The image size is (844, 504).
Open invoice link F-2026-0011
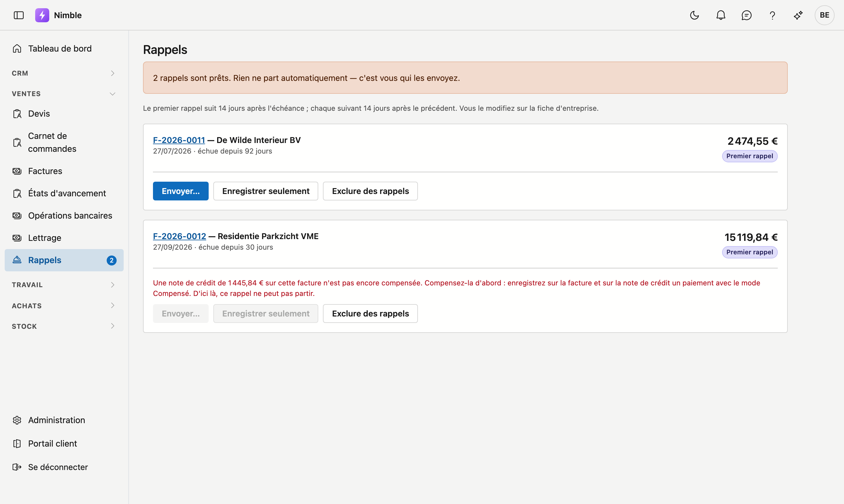pos(179,140)
